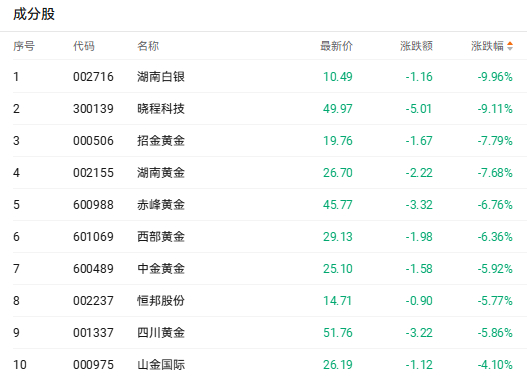Open 赤峰黄金 stock details
Viewport: 527px width, 379px height.
pyautogui.click(x=161, y=205)
